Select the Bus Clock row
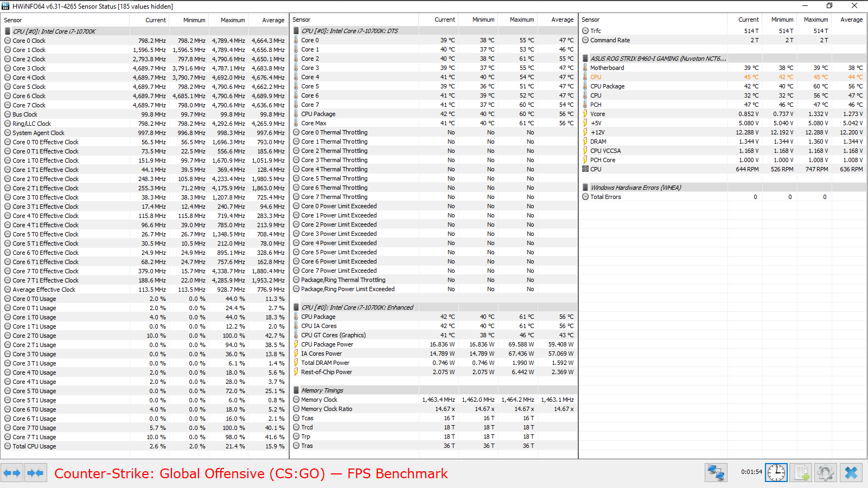This screenshot has width=868, height=488. click(145, 114)
